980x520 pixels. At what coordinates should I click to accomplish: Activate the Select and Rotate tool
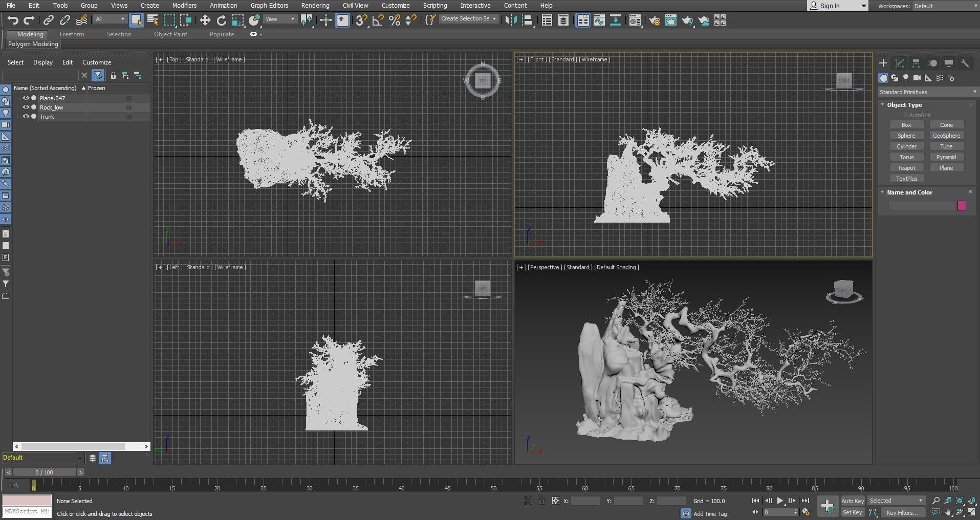click(221, 20)
